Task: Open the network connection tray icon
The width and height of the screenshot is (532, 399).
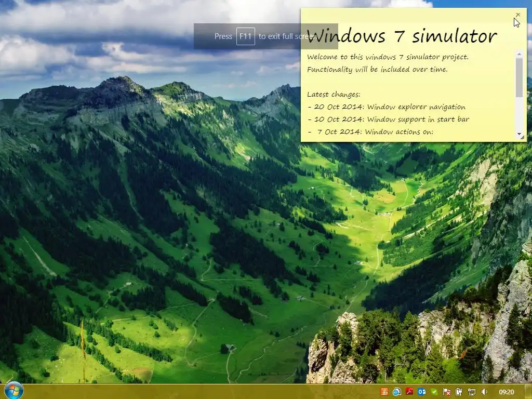Action: [472, 392]
